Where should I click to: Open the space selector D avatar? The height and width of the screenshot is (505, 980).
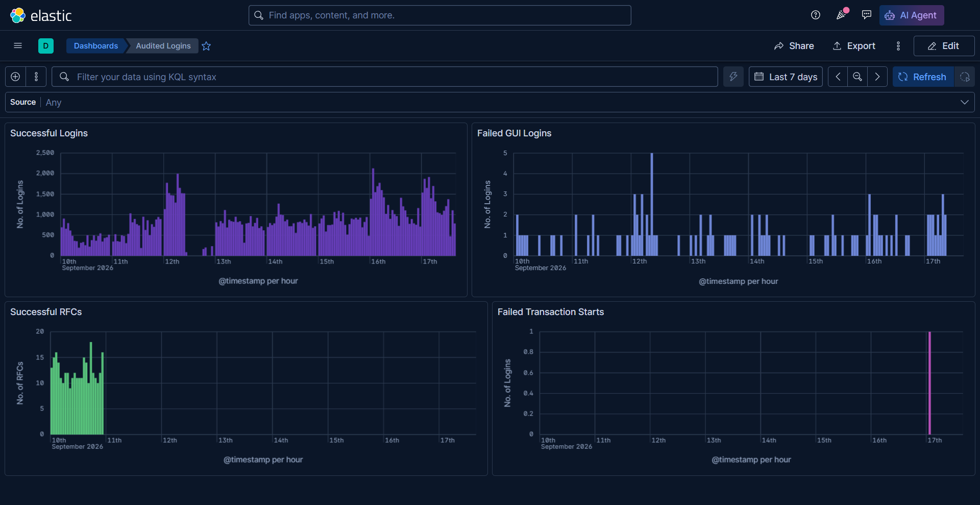pyautogui.click(x=46, y=46)
